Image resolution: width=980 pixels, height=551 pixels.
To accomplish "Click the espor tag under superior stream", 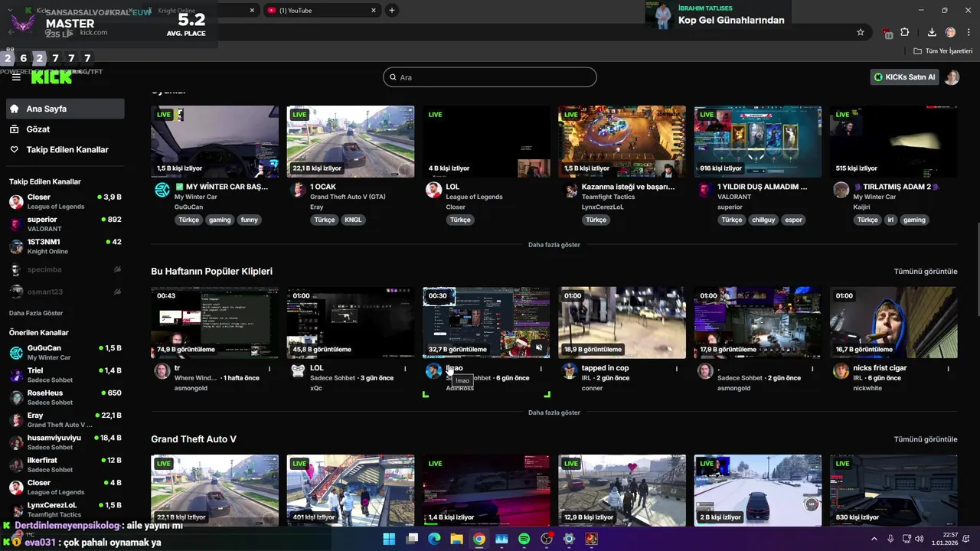I will pyautogui.click(x=794, y=220).
